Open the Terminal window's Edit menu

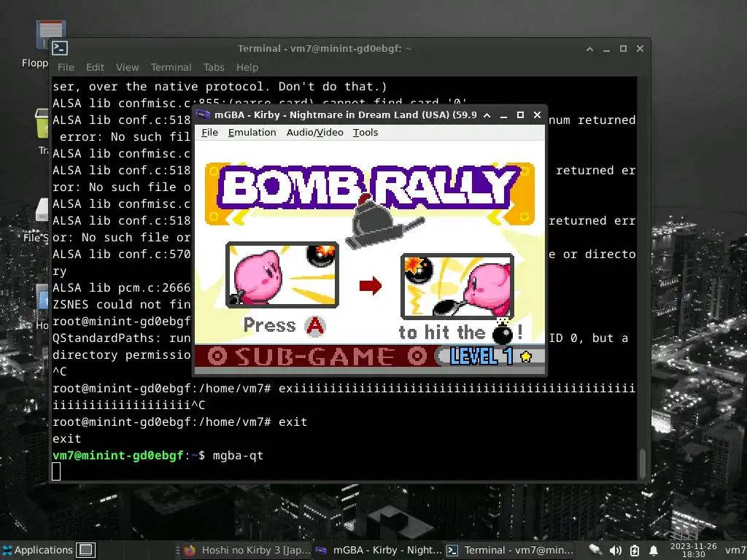pyautogui.click(x=95, y=67)
